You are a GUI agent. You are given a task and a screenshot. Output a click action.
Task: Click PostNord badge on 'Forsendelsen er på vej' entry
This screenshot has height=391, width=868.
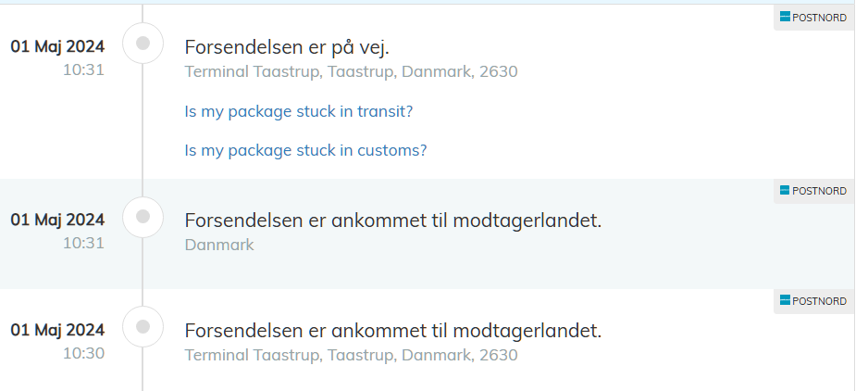point(813,17)
